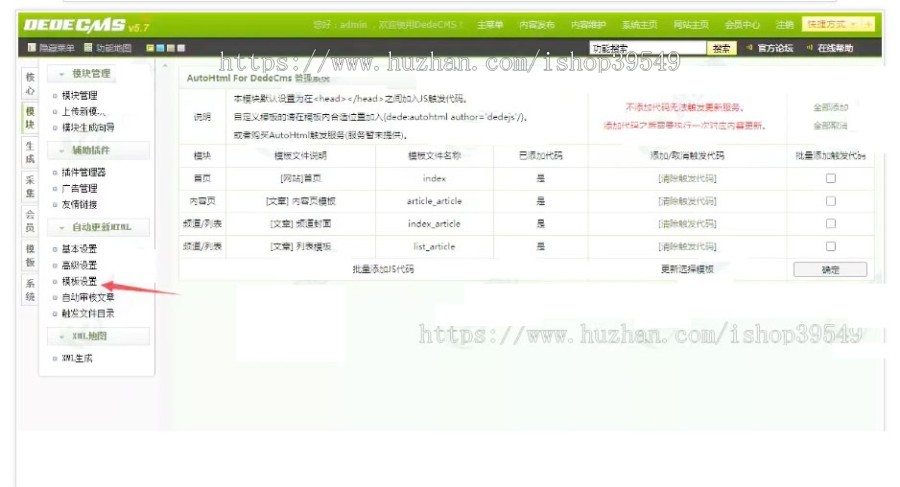This screenshot has height=487, width=900.
Task: Open 高级设置 in the sidebar
Action: click(x=79, y=265)
